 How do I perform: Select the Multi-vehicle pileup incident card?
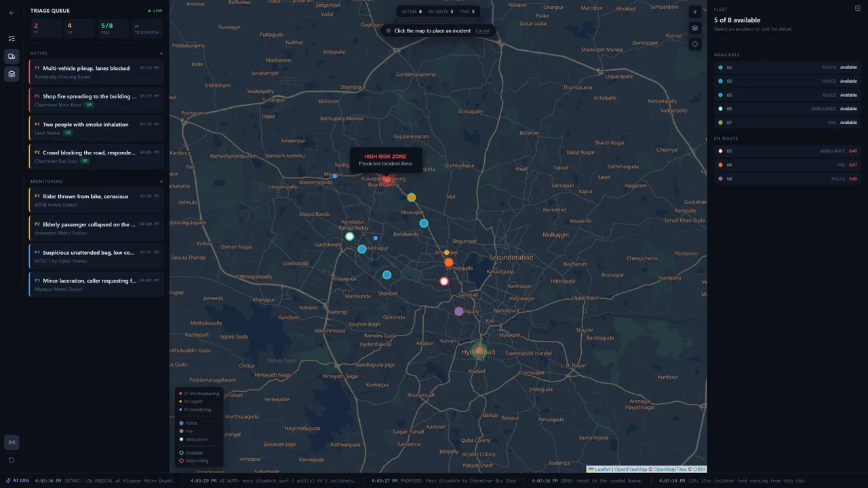pos(96,72)
